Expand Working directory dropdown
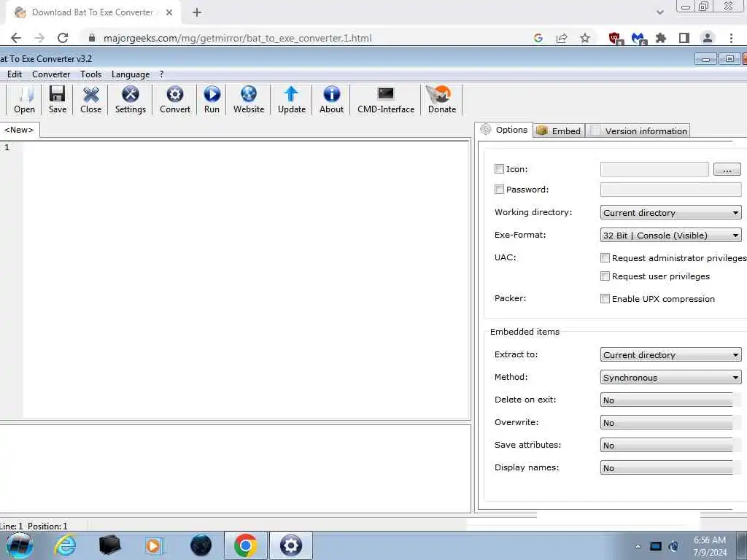Viewport: 747px width, 560px height. pos(671,213)
